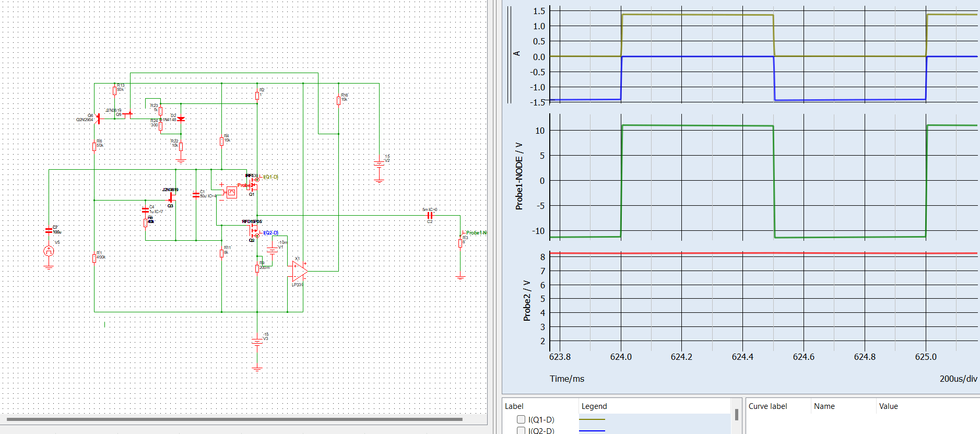
Task: Select the I(Q1-D) current probe label
Action: pyautogui.click(x=270, y=177)
